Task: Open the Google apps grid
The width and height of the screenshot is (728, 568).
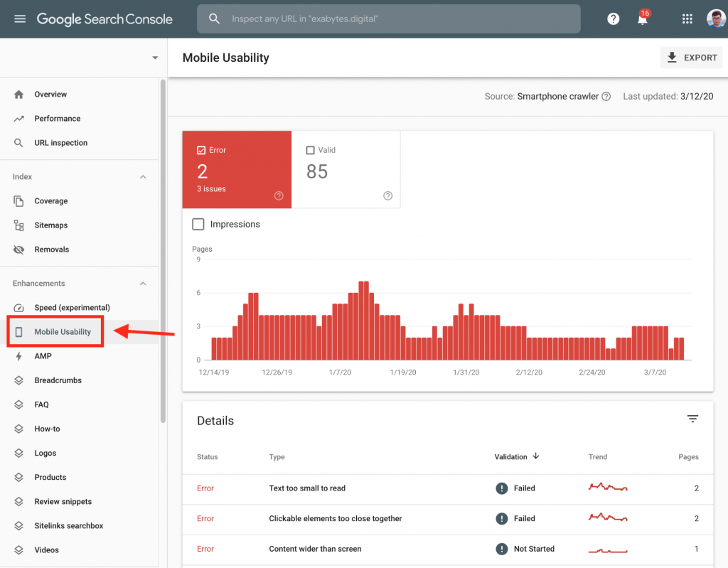Action: pos(687,19)
